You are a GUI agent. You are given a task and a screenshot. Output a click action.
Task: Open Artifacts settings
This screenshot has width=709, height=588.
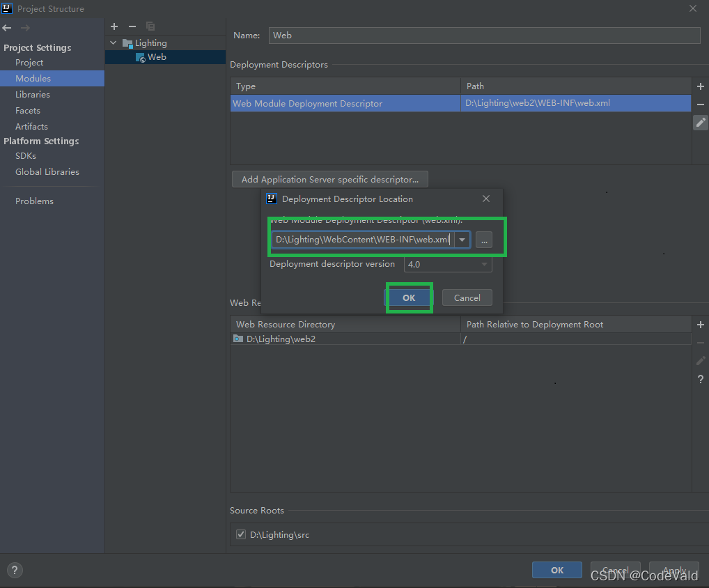(x=31, y=127)
